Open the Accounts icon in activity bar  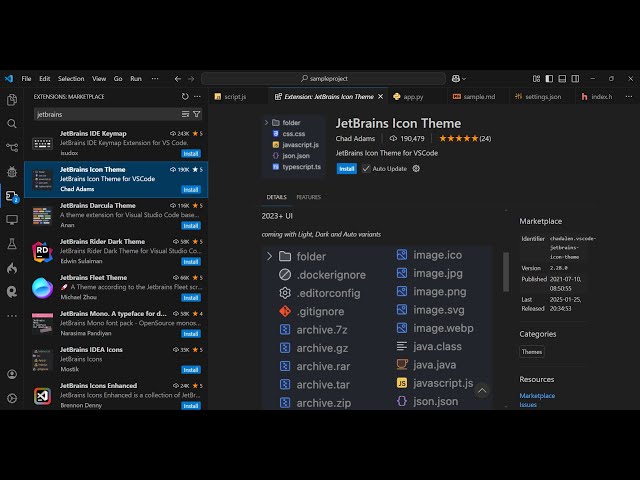12,374
